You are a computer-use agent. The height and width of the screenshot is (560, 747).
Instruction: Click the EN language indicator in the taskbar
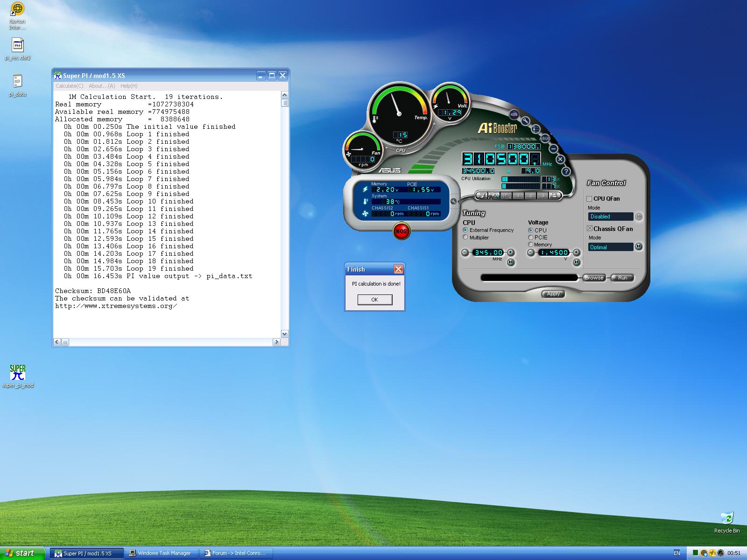point(677,553)
